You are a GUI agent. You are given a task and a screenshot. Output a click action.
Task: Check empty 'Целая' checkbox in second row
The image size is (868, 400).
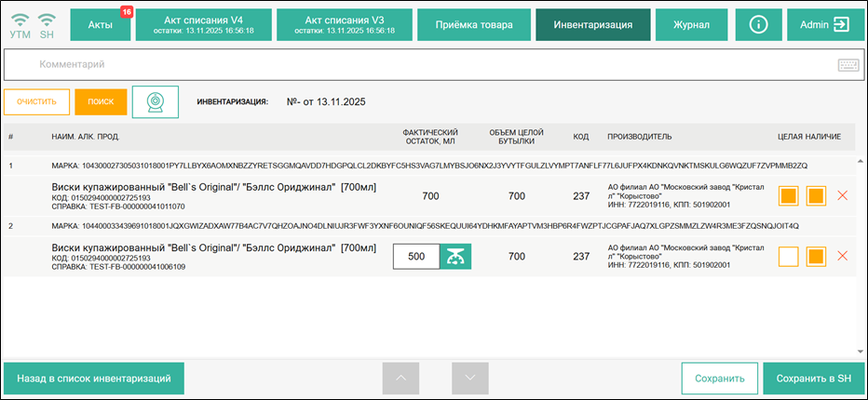tap(789, 256)
